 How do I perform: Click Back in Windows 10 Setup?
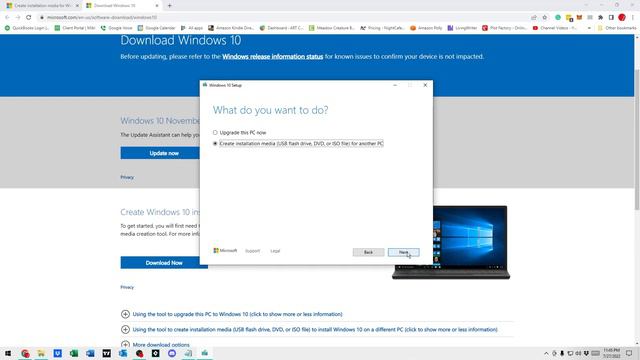[368, 252]
